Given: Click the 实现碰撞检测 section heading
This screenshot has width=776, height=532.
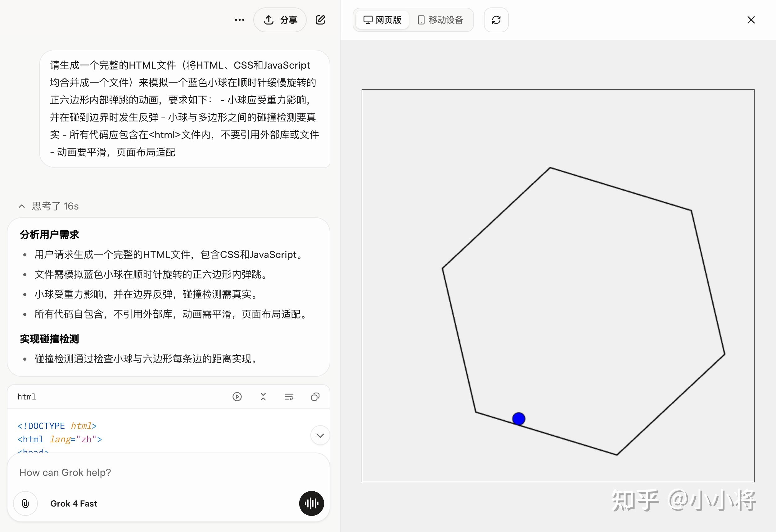Looking at the screenshot, I should (49, 338).
